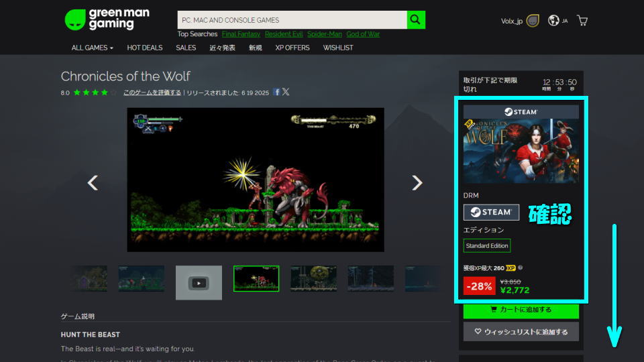Click the ウィッシュリストに追加する button

[x=521, y=332]
